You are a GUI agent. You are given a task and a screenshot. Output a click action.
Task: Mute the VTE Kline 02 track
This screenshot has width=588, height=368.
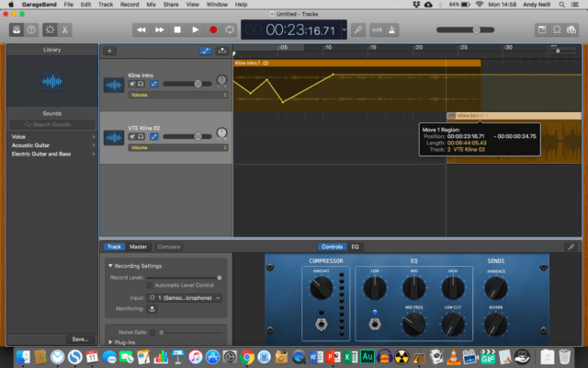pyautogui.click(x=132, y=137)
